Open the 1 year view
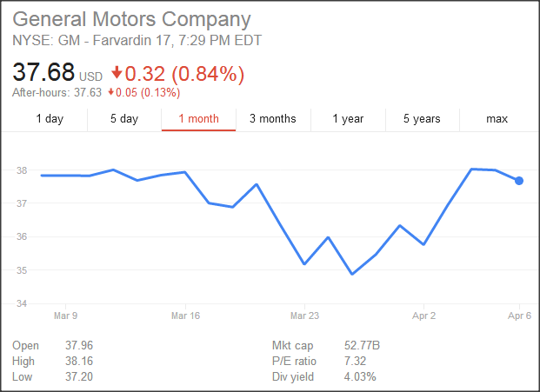The image size is (540, 392). coord(348,119)
